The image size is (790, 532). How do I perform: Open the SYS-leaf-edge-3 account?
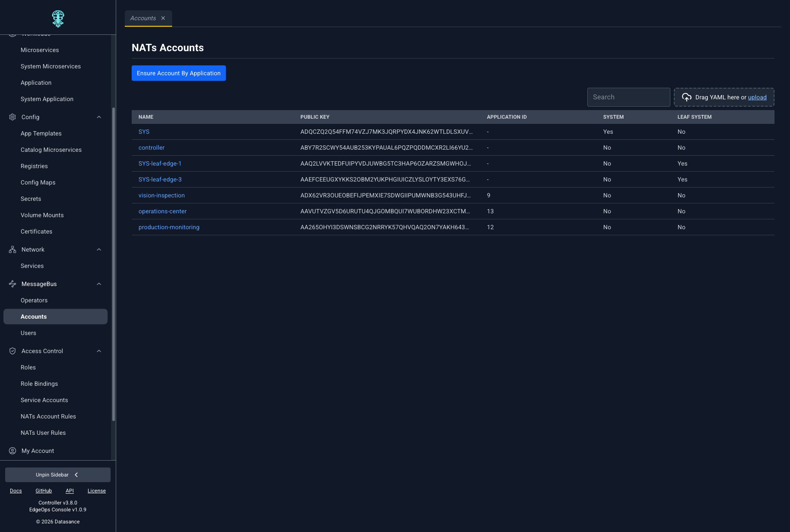point(160,179)
